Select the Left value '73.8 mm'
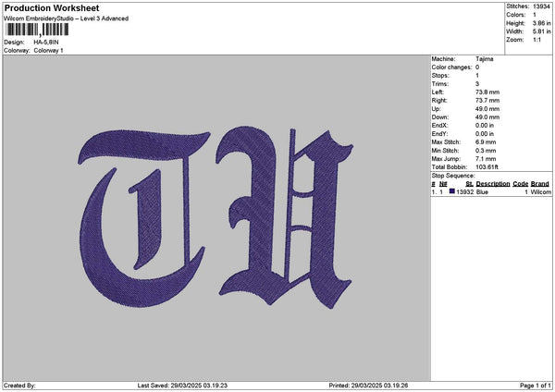Screen dimensions: 555x392 point(487,92)
